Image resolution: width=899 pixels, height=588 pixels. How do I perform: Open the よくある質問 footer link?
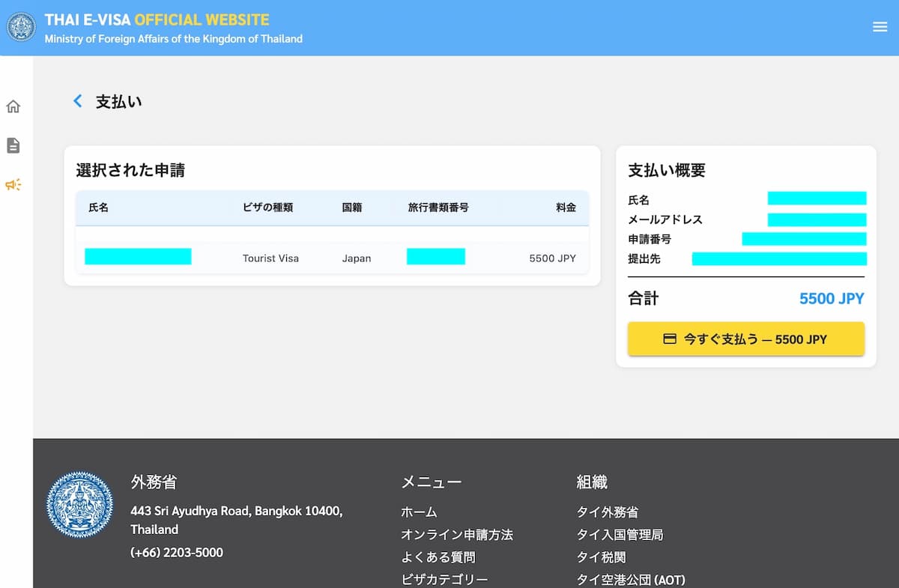point(438,557)
